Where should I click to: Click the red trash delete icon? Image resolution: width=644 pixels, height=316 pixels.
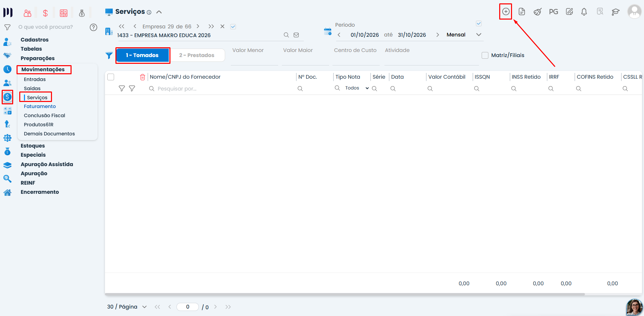click(142, 77)
